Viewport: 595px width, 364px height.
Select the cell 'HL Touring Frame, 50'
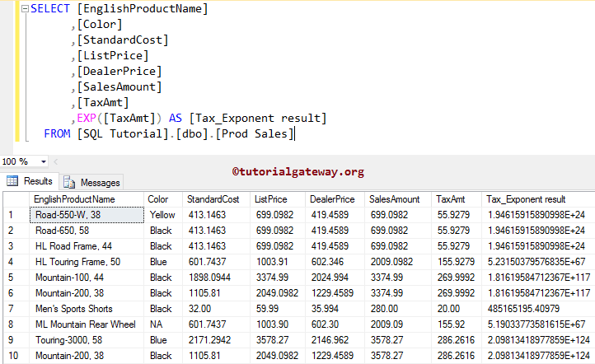[x=87, y=262]
